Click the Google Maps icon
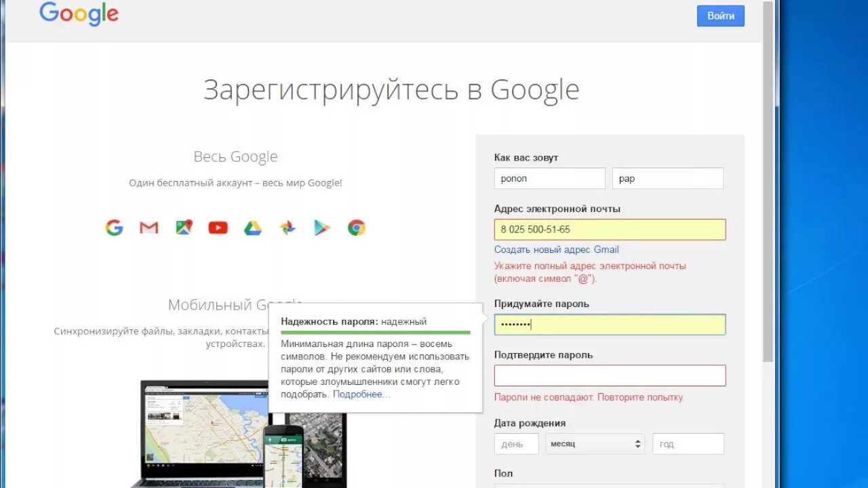Image resolution: width=868 pixels, height=488 pixels. pos(184,228)
